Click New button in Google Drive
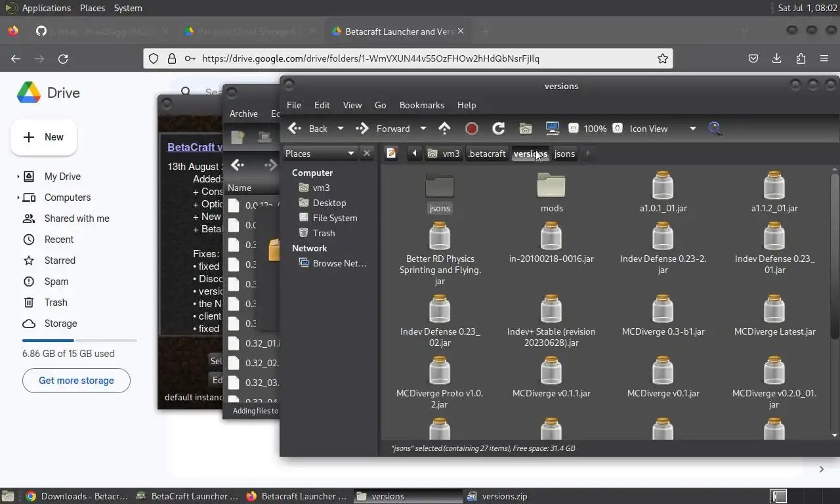This screenshot has width=840, height=504. pyautogui.click(x=43, y=137)
